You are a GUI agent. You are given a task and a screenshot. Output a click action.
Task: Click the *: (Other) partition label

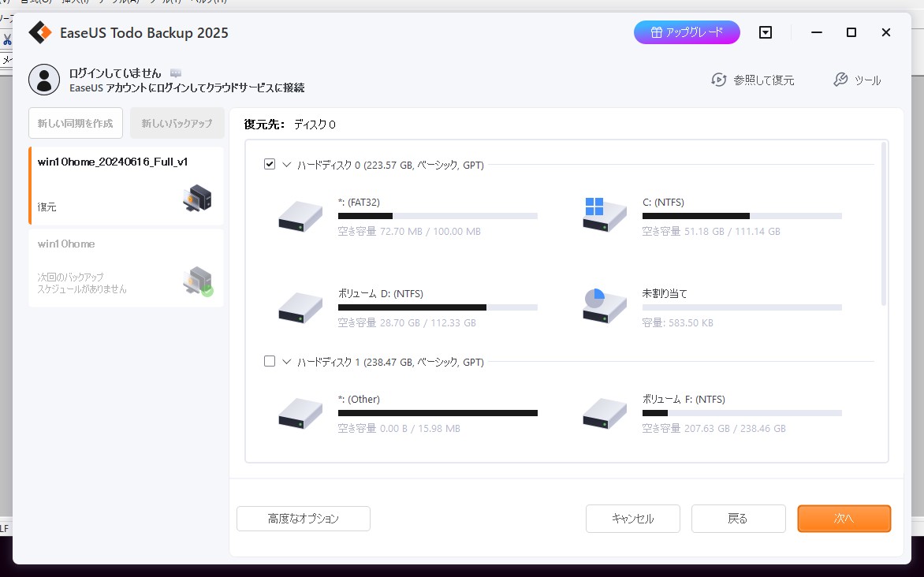[x=359, y=399]
